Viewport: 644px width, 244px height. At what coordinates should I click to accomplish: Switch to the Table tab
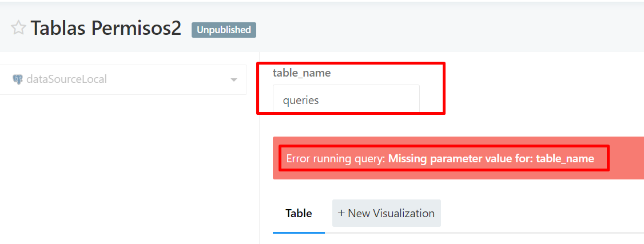coord(299,213)
